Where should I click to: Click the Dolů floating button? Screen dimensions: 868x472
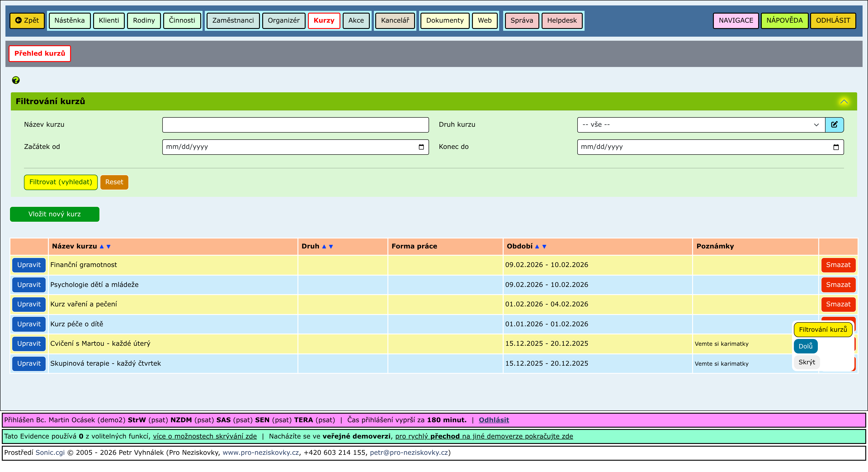coord(805,346)
